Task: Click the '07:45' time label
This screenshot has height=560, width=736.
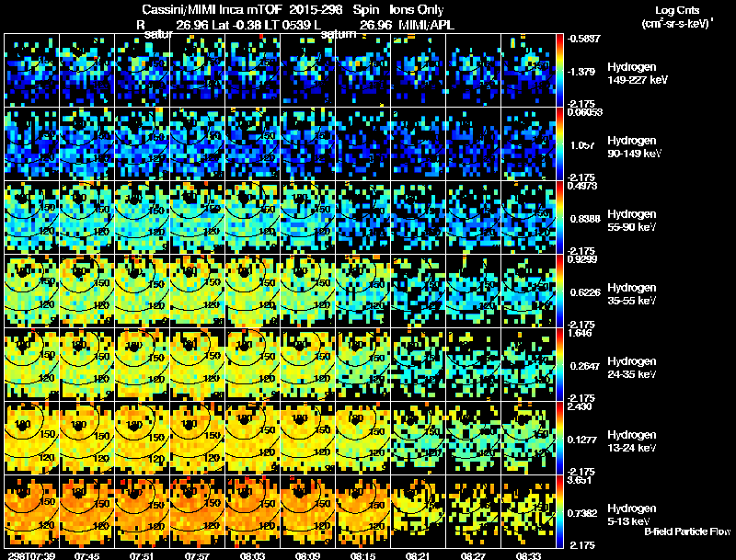Action: [86, 555]
